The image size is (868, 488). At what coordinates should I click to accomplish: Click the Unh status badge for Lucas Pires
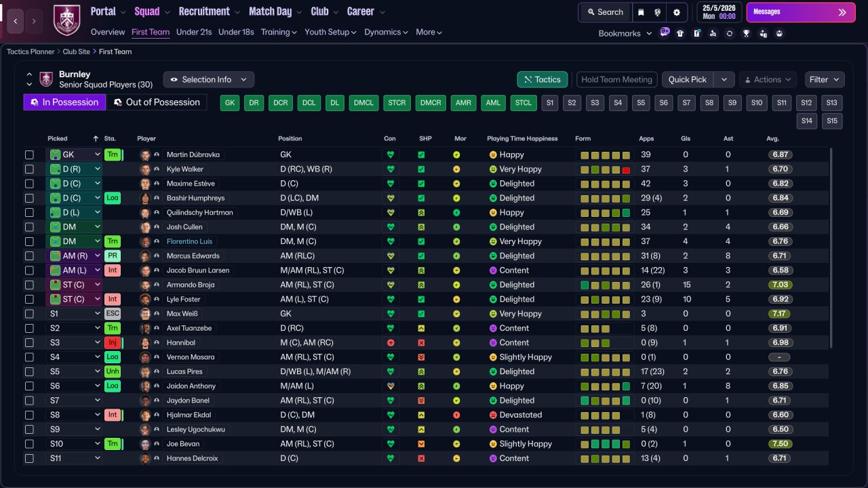coord(113,371)
